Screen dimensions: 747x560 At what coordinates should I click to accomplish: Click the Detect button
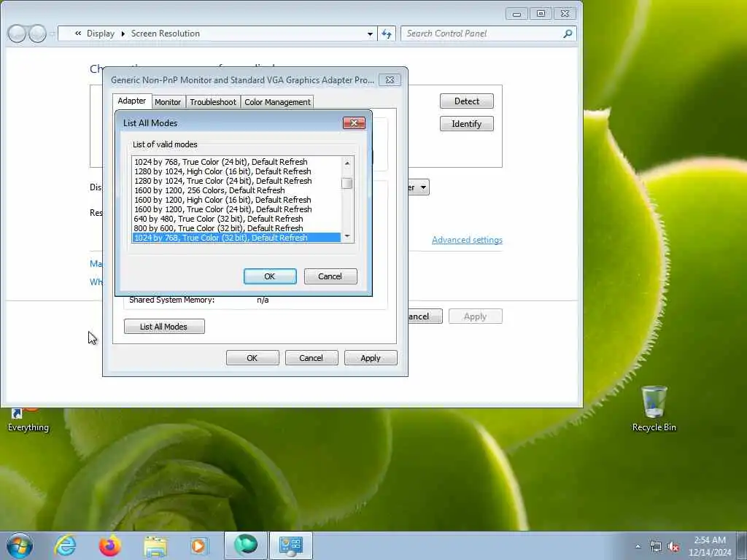466,101
